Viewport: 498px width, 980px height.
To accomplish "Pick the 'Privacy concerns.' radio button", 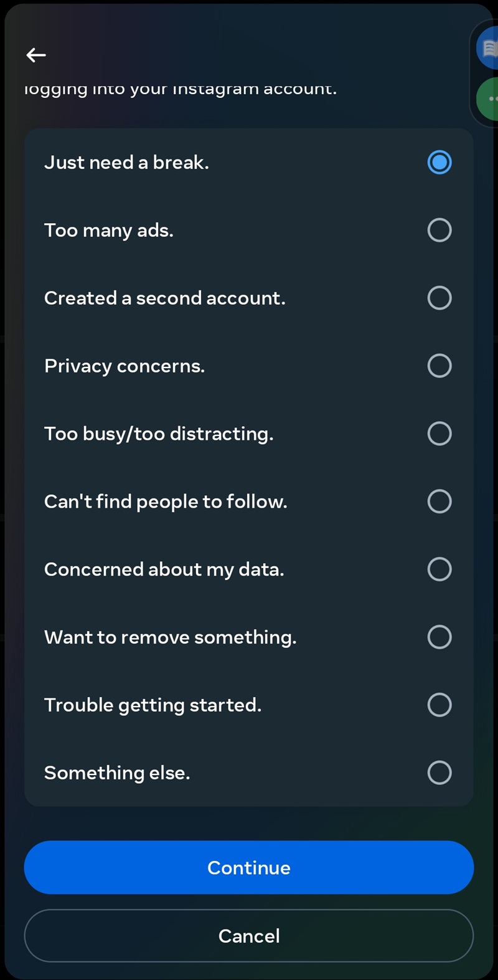I will pos(439,366).
